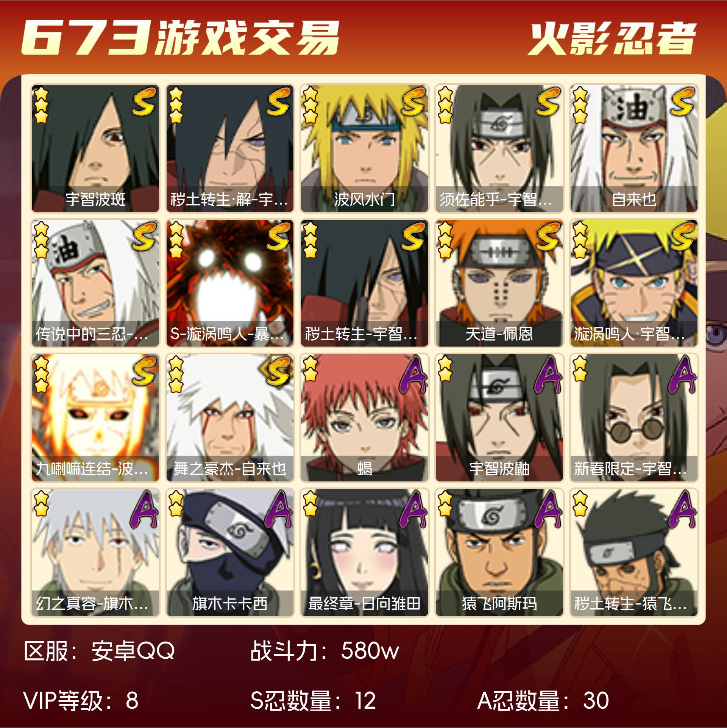This screenshot has width=727, height=728.
Task: Click the 战斗力 580w stat text
Action: [324, 651]
